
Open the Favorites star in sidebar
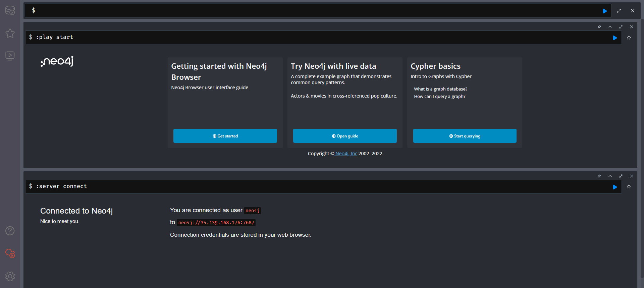(x=10, y=33)
